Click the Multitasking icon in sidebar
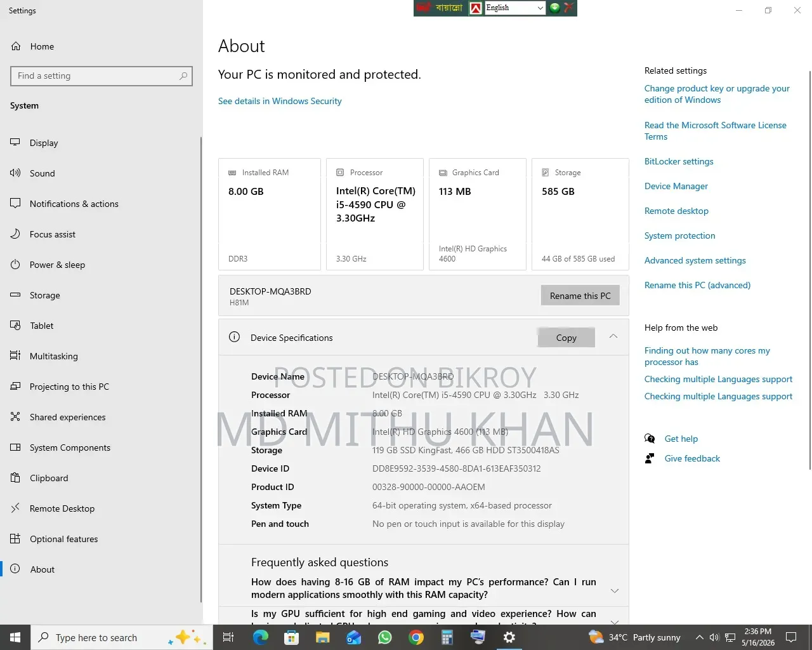 15,356
